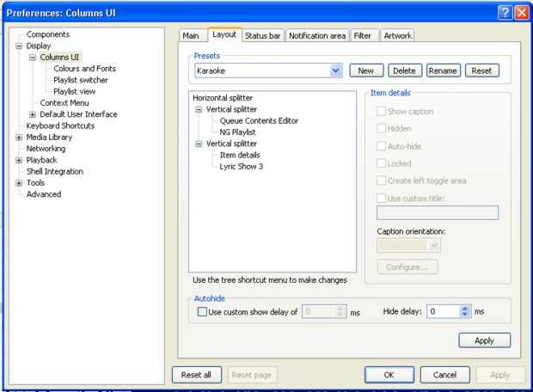Screen dimensions: 533x392
Task: Click the Hide delay spinner arrows
Action: [465, 311]
